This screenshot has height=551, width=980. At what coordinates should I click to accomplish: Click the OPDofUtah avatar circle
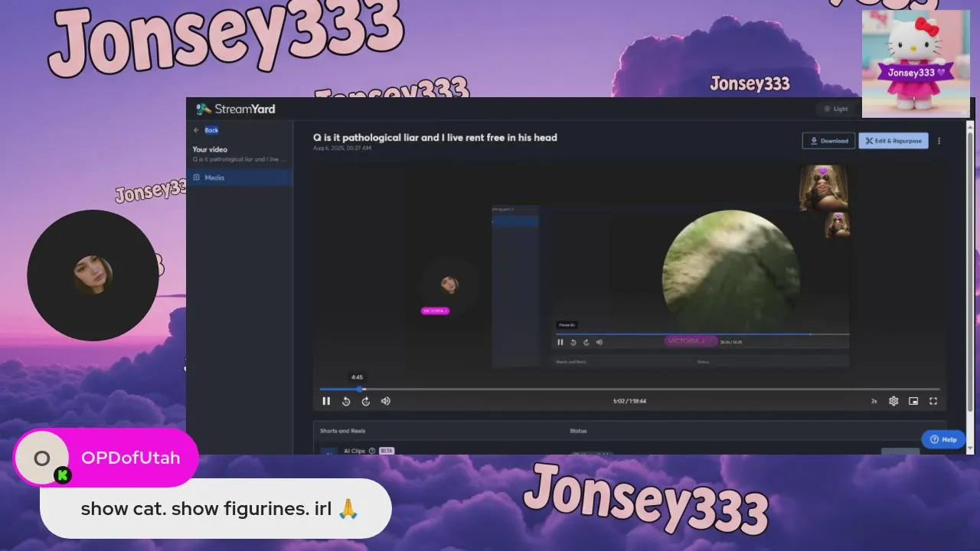point(42,458)
